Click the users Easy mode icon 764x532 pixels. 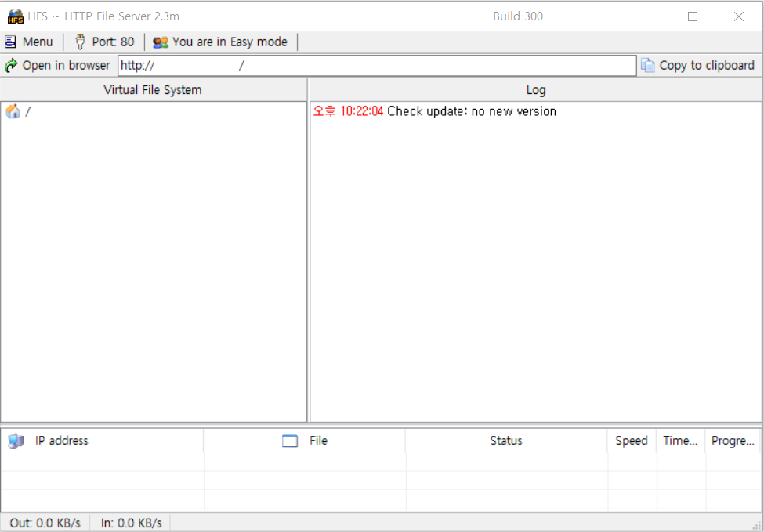click(161, 42)
